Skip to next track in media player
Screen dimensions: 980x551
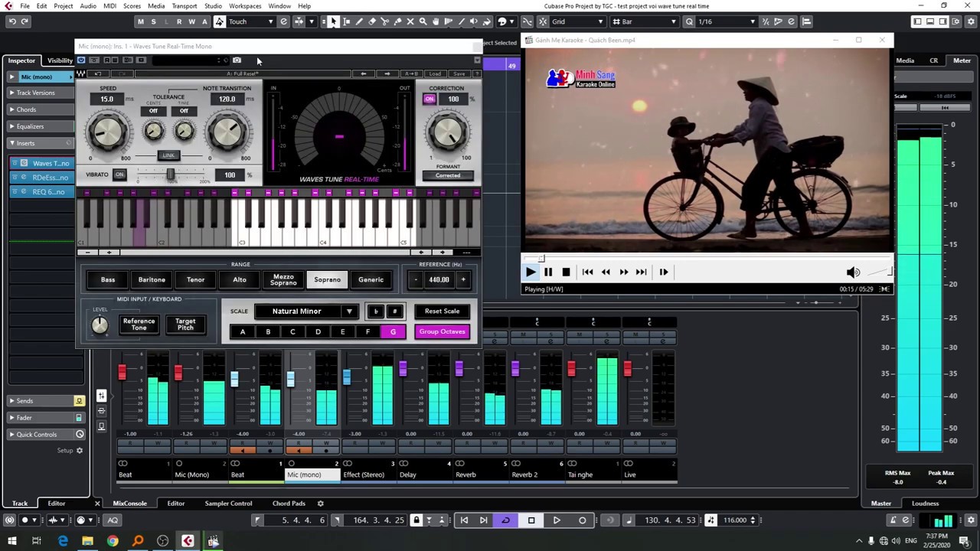pyautogui.click(x=642, y=272)
